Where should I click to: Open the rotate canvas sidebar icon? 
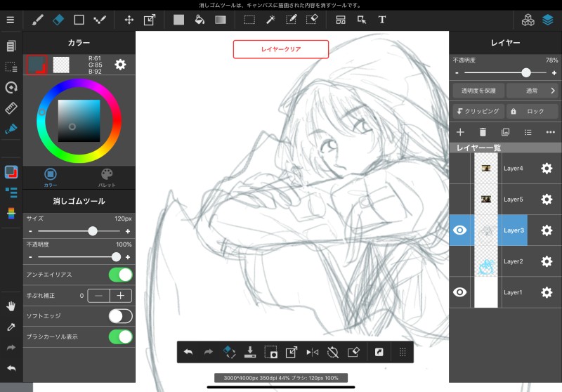click(11, 87)
